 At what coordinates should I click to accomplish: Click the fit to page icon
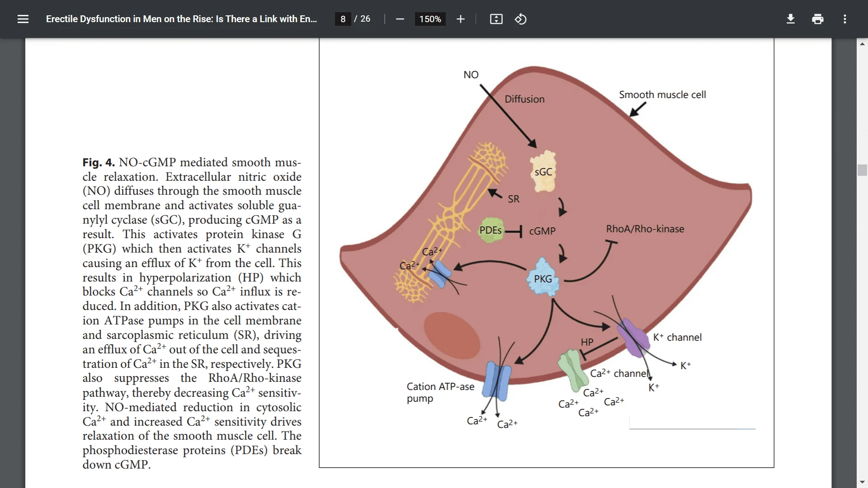[x=496, y=19]
